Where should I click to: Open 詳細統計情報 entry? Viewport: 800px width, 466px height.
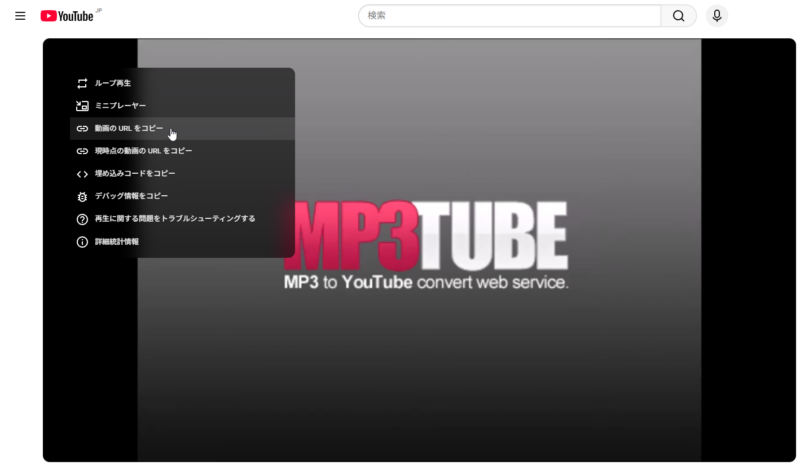coord(182,242)
